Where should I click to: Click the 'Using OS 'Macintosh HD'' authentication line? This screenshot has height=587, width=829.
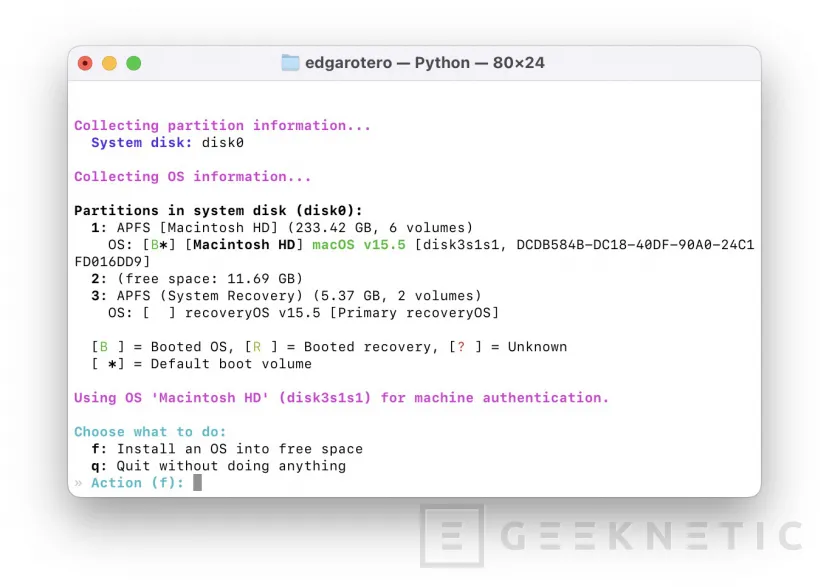(x=342, y=398)
